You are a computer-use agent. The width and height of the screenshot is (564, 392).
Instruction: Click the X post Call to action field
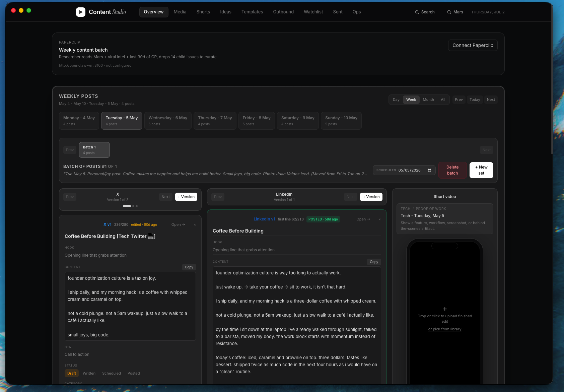click(x=130, y=354)
